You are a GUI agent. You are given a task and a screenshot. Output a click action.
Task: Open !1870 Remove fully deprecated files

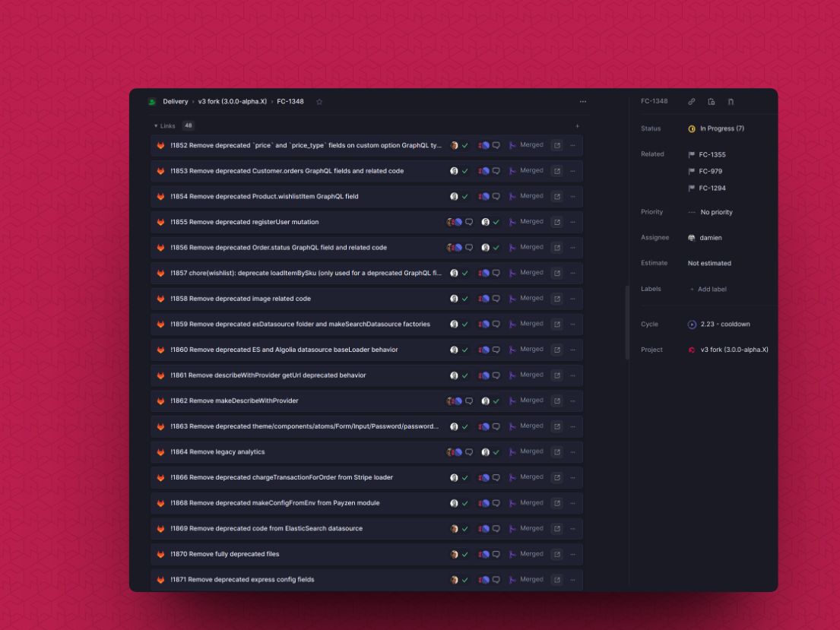tap(224, 555)
